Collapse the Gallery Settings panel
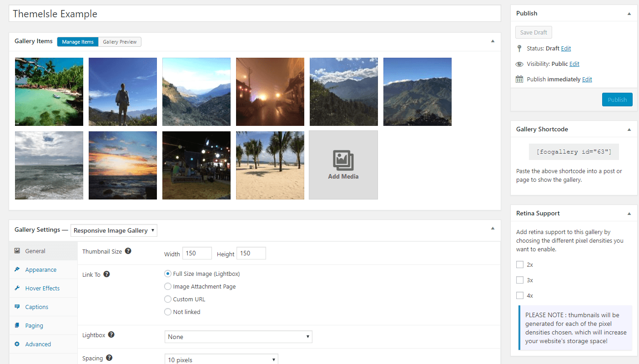Viewport: 639px width, 364px height. pos(493,229)
